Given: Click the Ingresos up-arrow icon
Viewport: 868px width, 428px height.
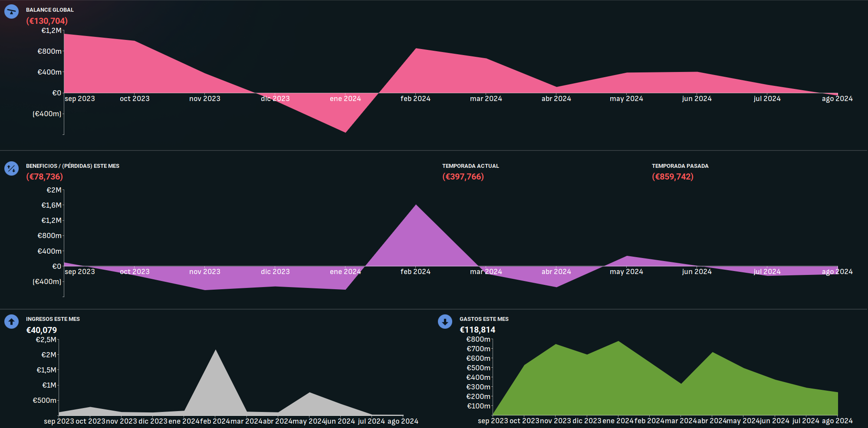Looking at the screenshot, I should pyautogui.click(x=11, y=322).
